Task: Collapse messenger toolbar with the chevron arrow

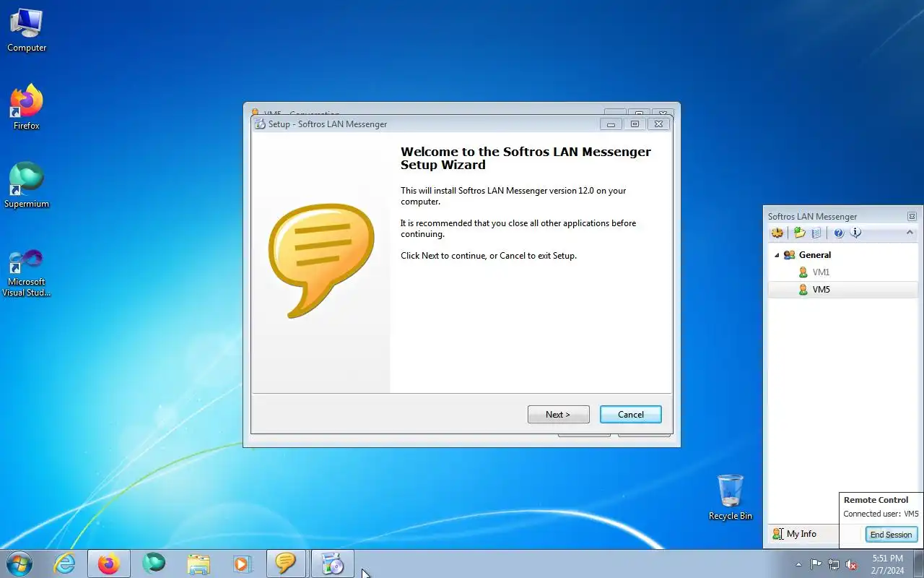Action: point(910,233)
